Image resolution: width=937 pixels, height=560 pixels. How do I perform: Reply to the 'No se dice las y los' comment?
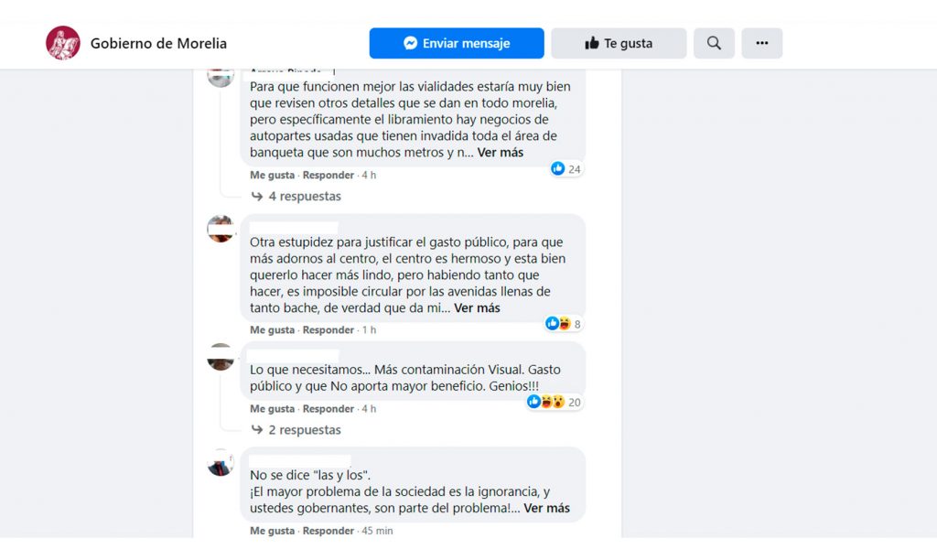pyautogui.click(x=328, y=531)
